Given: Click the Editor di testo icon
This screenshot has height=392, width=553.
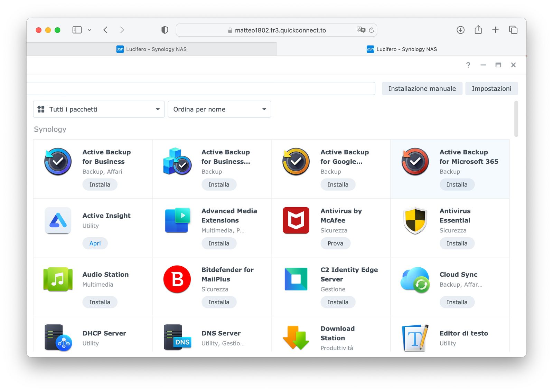Looking at the screenshot, I should pyautogui.click(x=415, y=337).
